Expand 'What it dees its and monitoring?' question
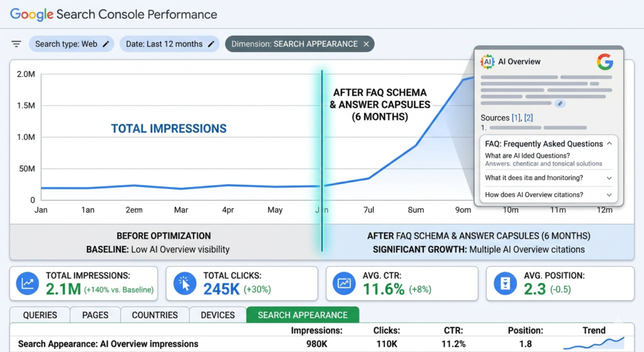The width and height of the screenshot is (644, 352). pyautogui.click(x=609, y=178)
